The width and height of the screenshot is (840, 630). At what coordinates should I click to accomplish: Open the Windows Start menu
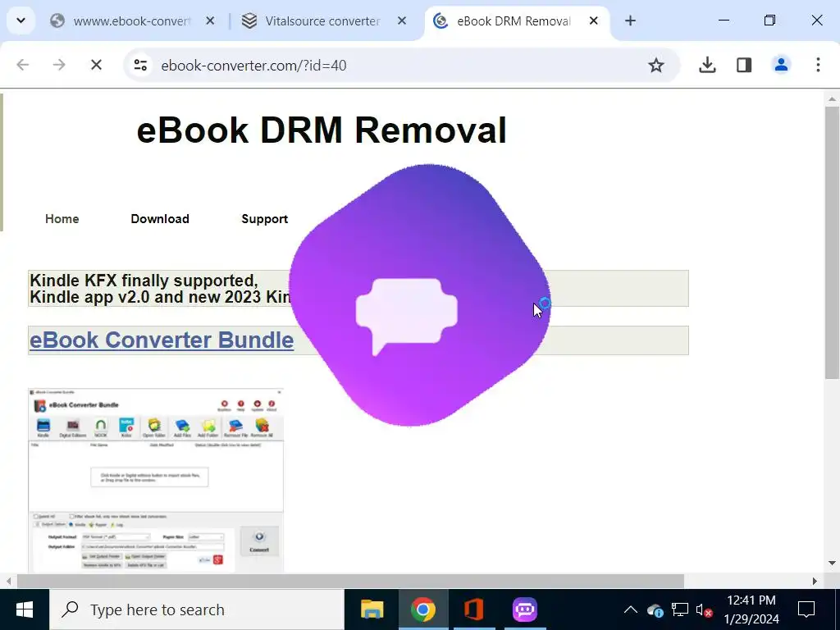(x=24, y=609)
